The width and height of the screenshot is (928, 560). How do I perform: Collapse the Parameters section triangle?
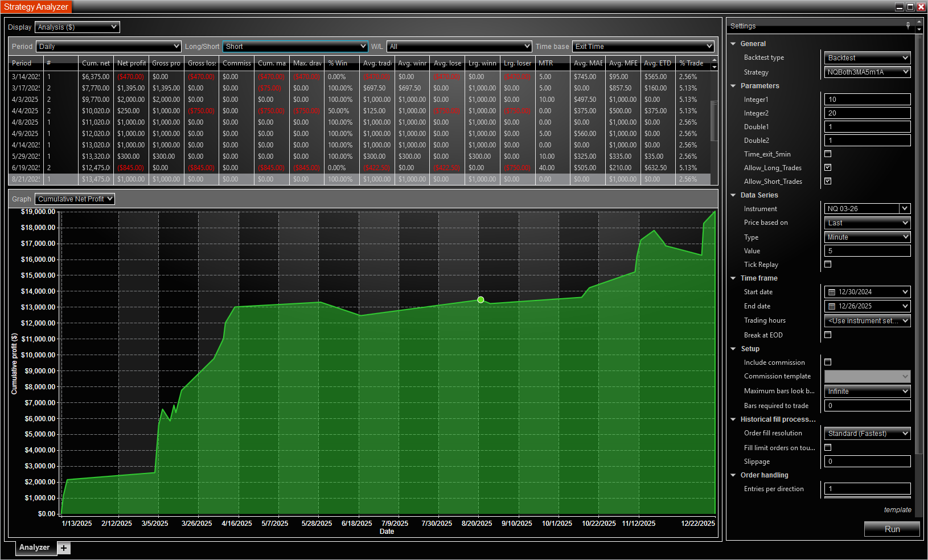coord(733,86)
